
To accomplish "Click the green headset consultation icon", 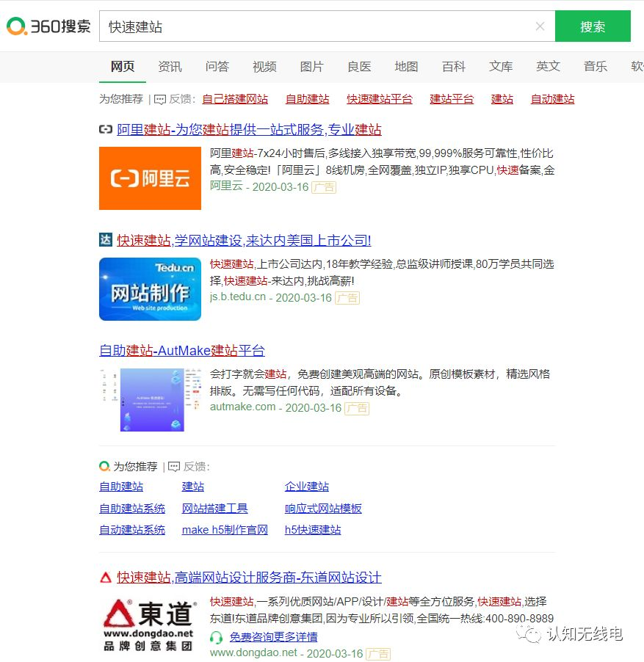I will pyautogui.click(x=216, y=637).
